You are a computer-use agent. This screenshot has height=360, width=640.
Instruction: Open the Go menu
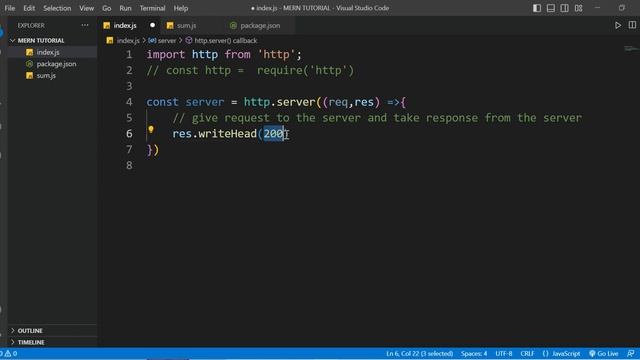107,8
